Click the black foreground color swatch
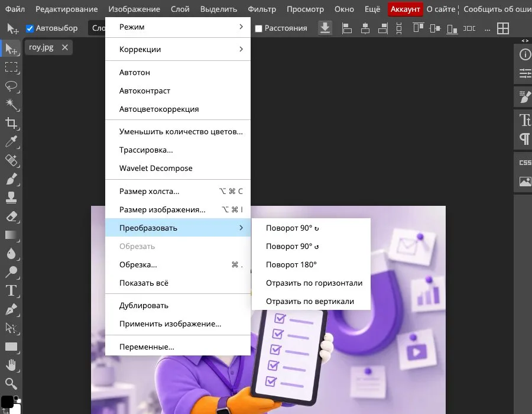 point(7,402)
